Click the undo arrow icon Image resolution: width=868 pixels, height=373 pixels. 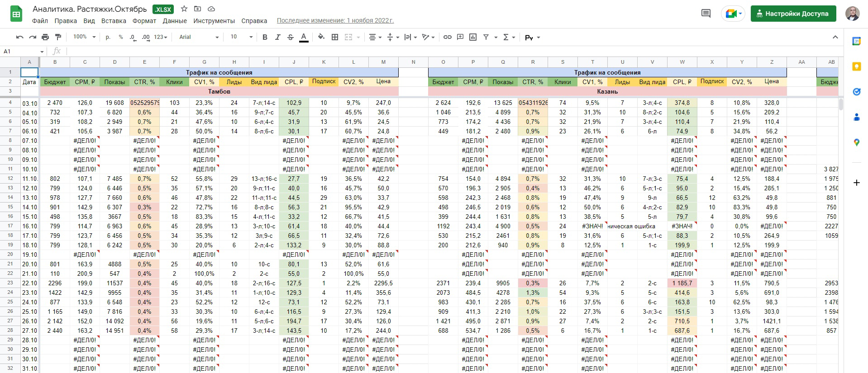click(x=19, y=37)
